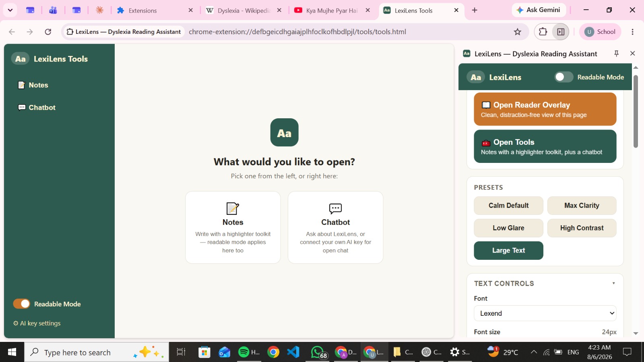644x362 pixels.
Task: Click the address bar URL
Action: [x=297, y=32]
